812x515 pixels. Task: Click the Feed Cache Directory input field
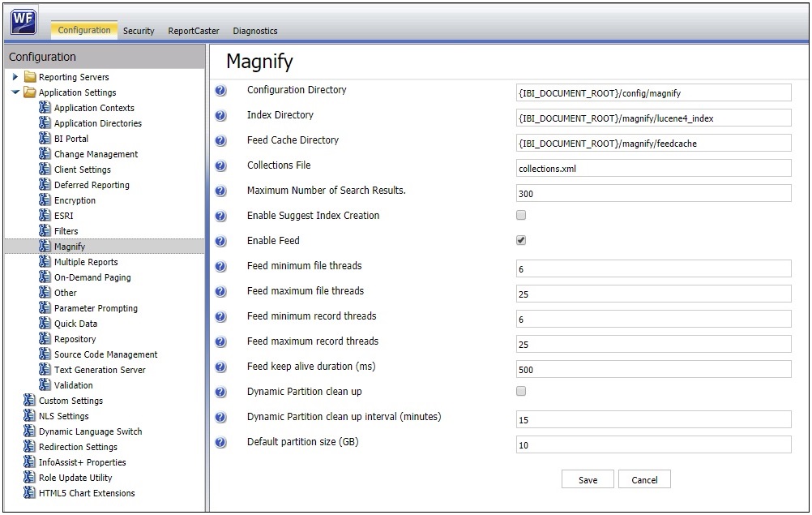coord(653,143)
